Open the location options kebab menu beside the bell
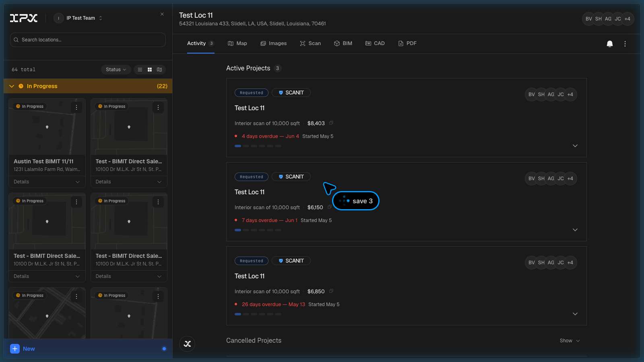644x362 pixels. [625, 44]
